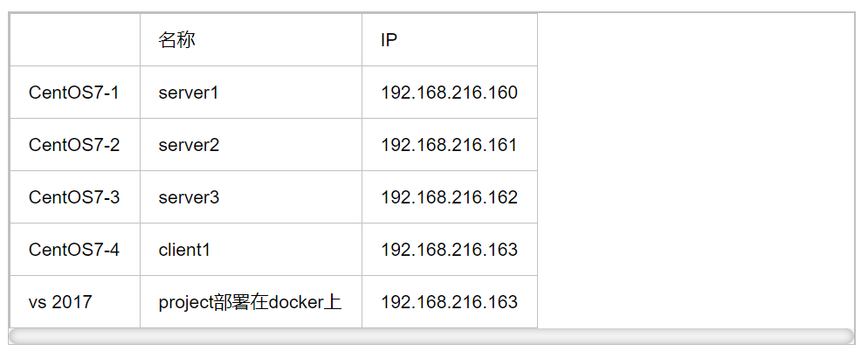Click the server3 name cell
Viewport: 868px width, 351px height.
click(x=189, y=197)
